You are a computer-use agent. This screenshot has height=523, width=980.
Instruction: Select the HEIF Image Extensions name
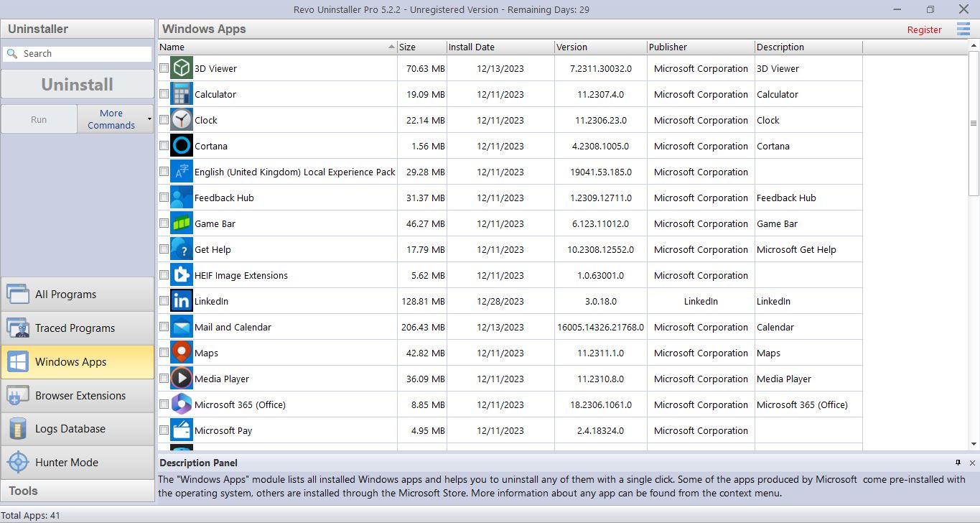click(241, 275)
